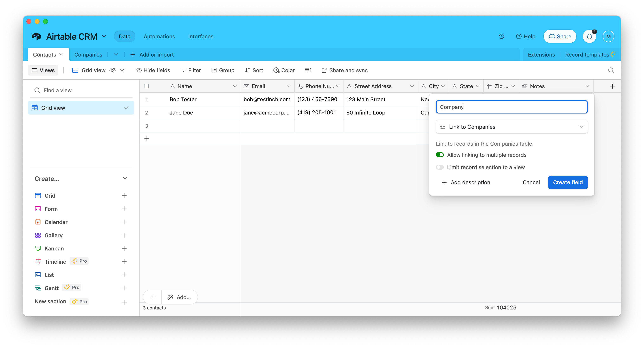Screen dimensions: 644x347
Task: Click add row plus below row 3
Action: point(147,139)
